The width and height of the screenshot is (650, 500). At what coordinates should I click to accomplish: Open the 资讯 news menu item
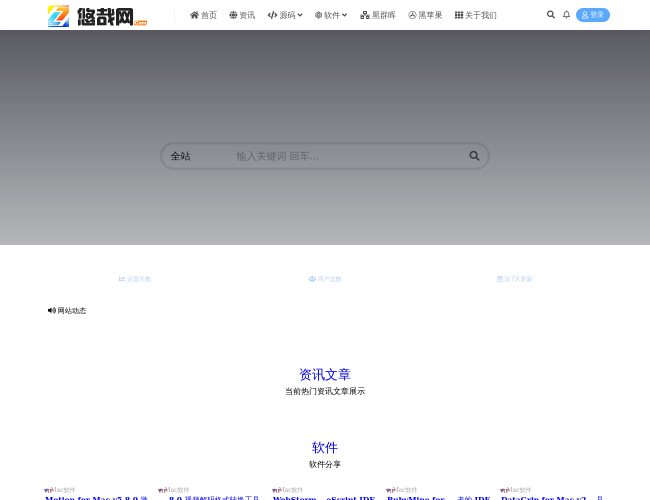242,15
